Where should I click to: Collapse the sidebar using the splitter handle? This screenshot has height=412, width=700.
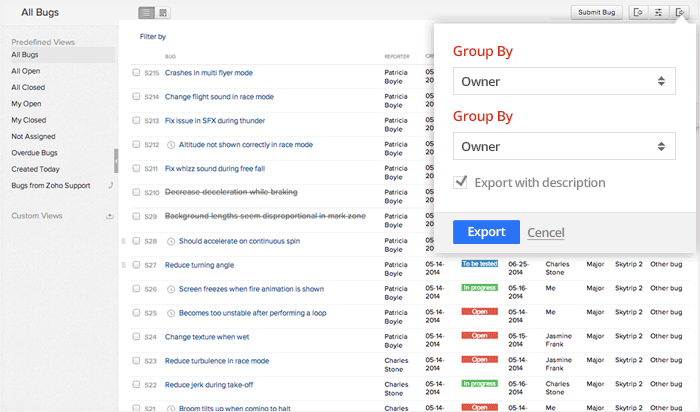(116, 161)
